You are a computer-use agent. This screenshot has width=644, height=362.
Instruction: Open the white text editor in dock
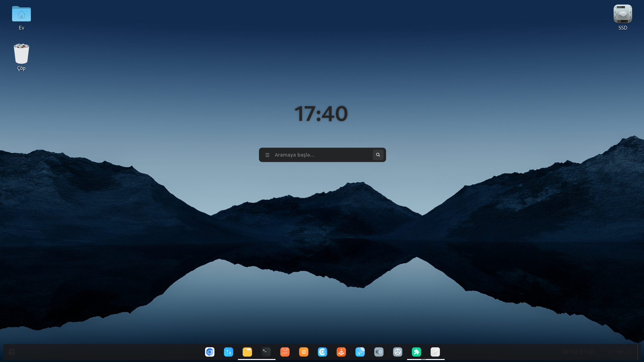pyautogui.click(x=435, y=352)
